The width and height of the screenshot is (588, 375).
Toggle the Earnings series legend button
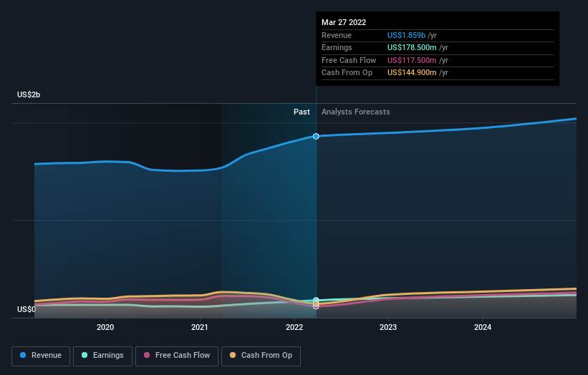pos(102,356)
